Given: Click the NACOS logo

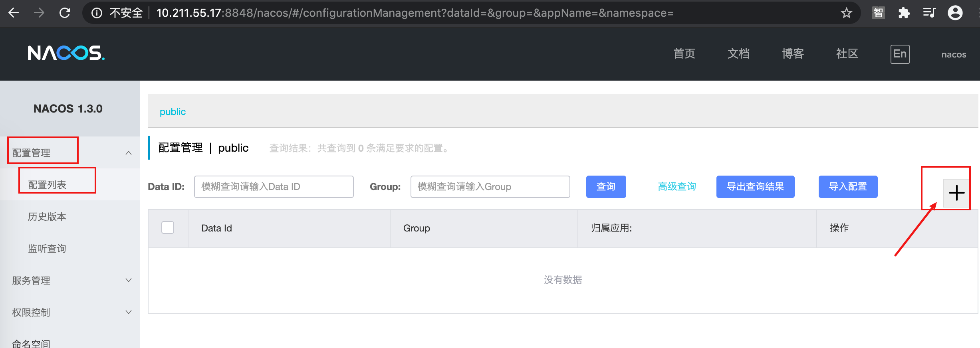Looking at the screenshot, I should 66,53.
